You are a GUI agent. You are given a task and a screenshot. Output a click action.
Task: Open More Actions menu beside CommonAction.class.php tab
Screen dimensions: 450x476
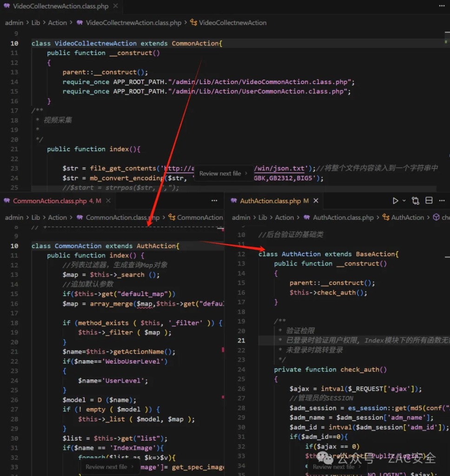click(214, 201)
